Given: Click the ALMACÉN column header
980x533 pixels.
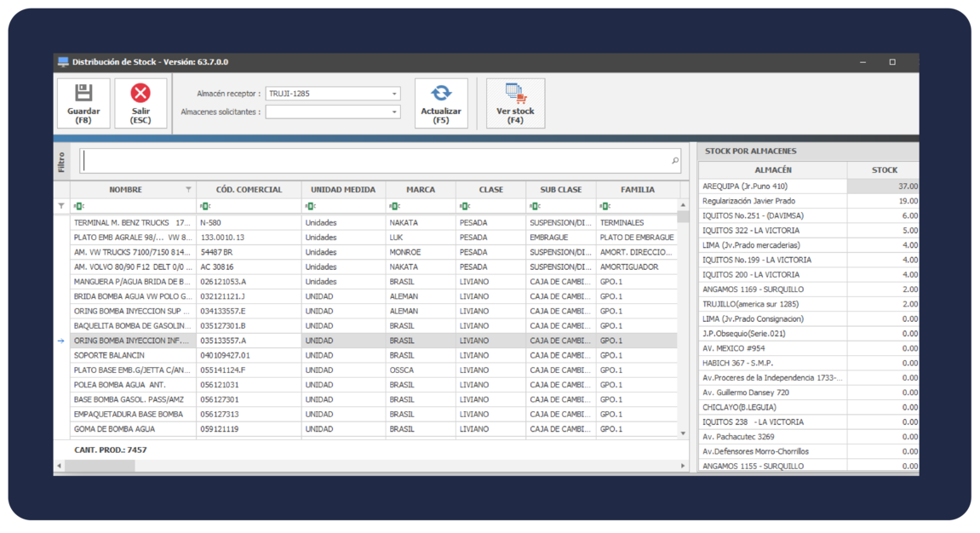Looking at the screenshot, I should pyautogui.click(x=772, y=170).
